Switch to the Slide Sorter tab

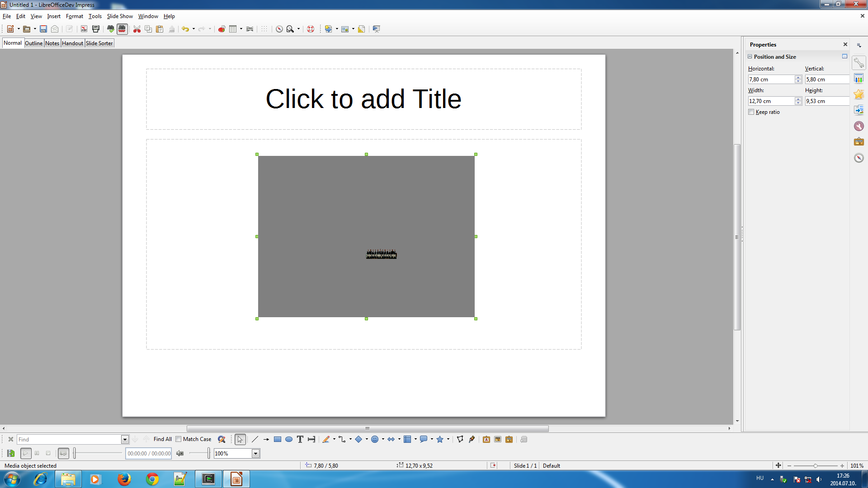tap(99, 43)
